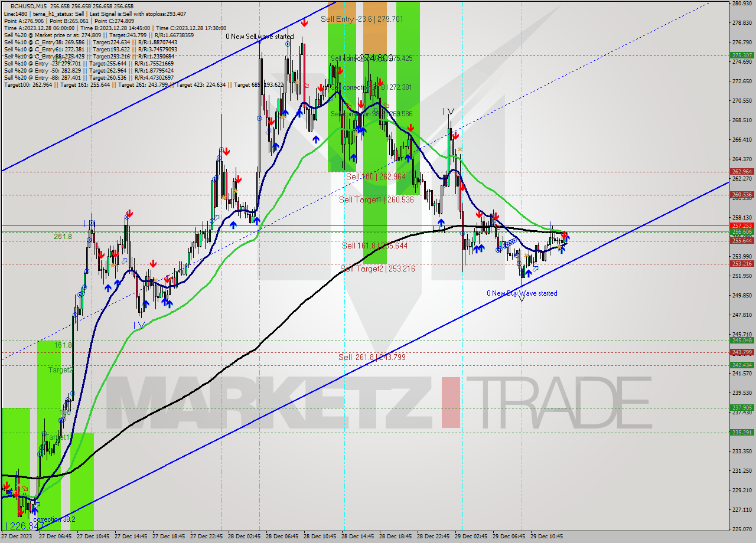The height and width of the screenshot is (543, 756).
Task: Click the 'correction 38.2' label
Action: click(54, 520)
